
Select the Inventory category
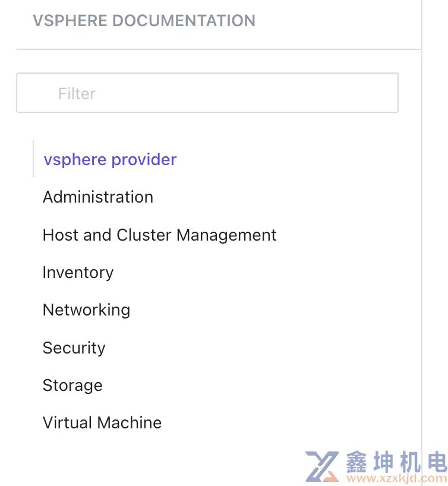point(78,273)
